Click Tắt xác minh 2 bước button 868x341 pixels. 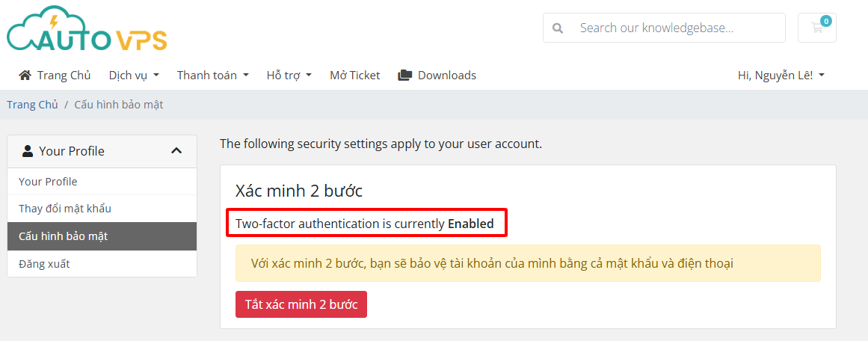click(x=301, y=304)
